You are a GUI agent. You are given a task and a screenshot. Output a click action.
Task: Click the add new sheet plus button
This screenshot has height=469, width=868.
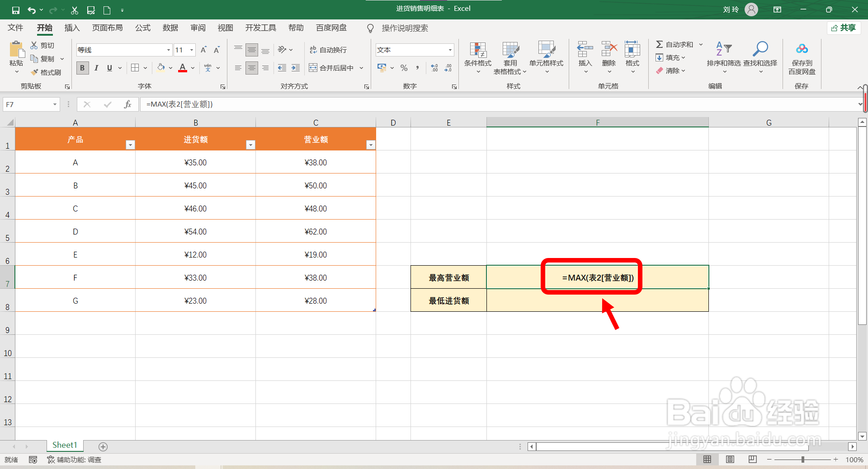coord(103,447)
